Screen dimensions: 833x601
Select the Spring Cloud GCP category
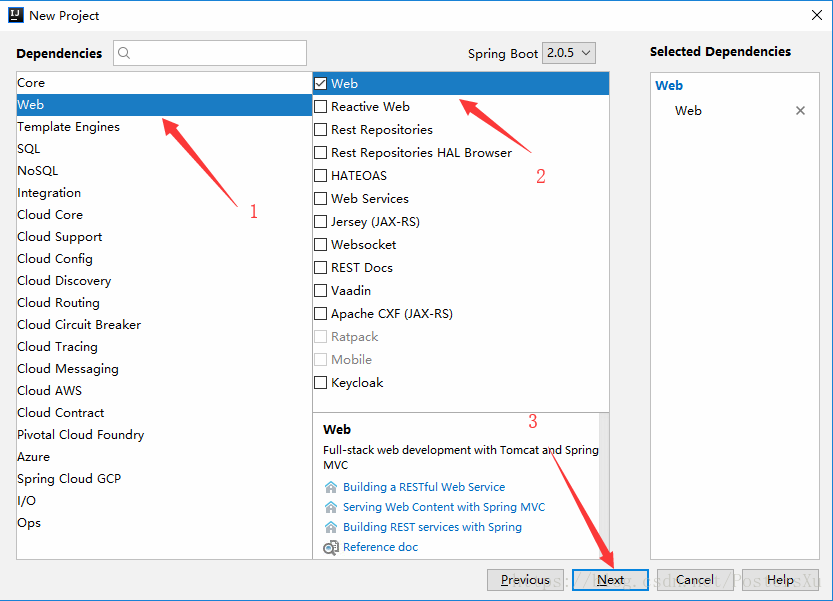click(x=164, y=479)
